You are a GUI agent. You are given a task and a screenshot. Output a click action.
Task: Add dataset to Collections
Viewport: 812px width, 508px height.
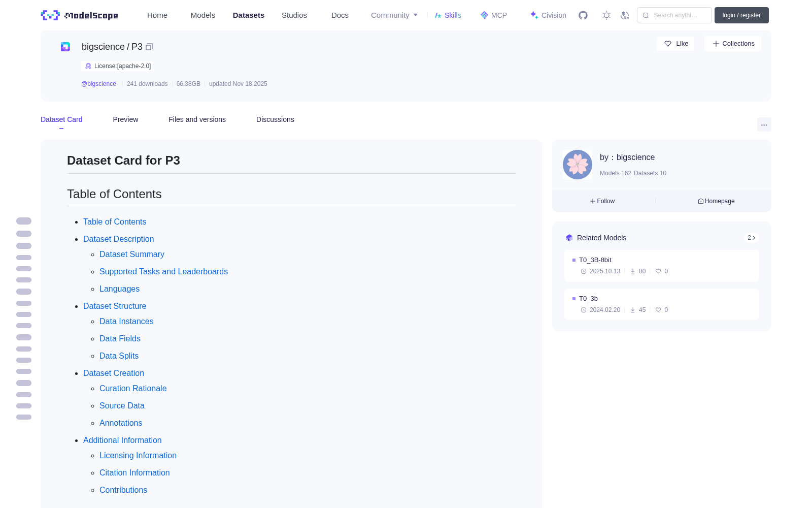(x=733, y=44)
